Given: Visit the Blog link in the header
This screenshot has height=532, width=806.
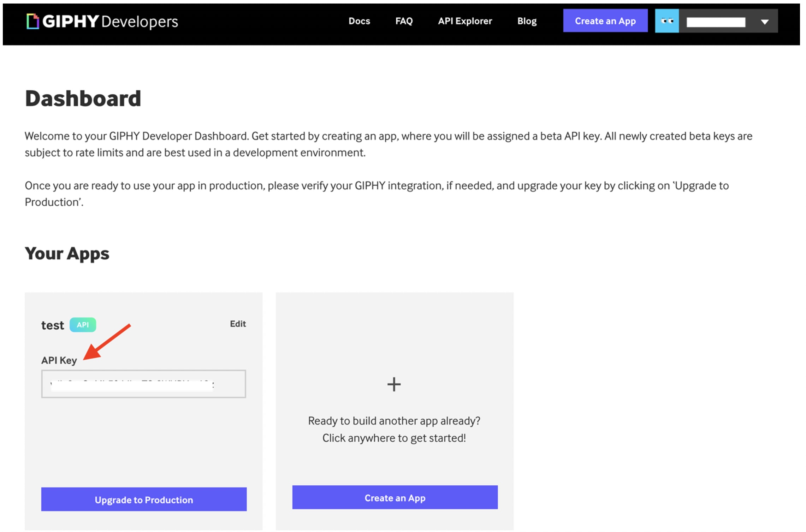Looking at the screenshot, I should coord(527,21).
